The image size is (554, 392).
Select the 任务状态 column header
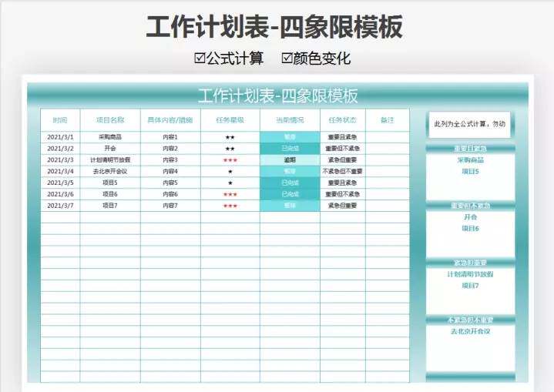342,120
